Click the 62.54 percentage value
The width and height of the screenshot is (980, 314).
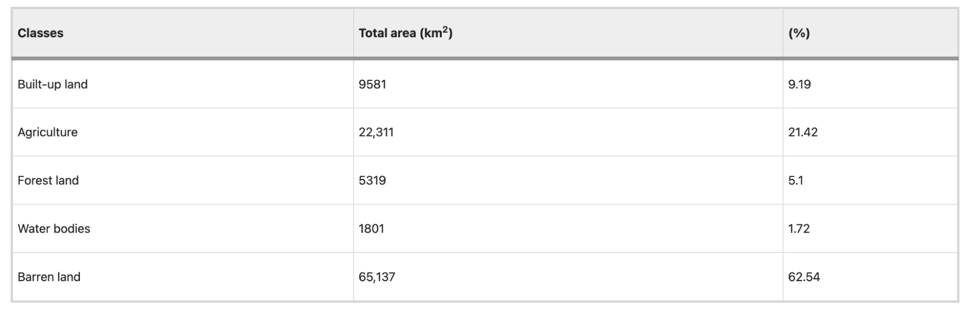pyautogui.click(x=804, y=277)
